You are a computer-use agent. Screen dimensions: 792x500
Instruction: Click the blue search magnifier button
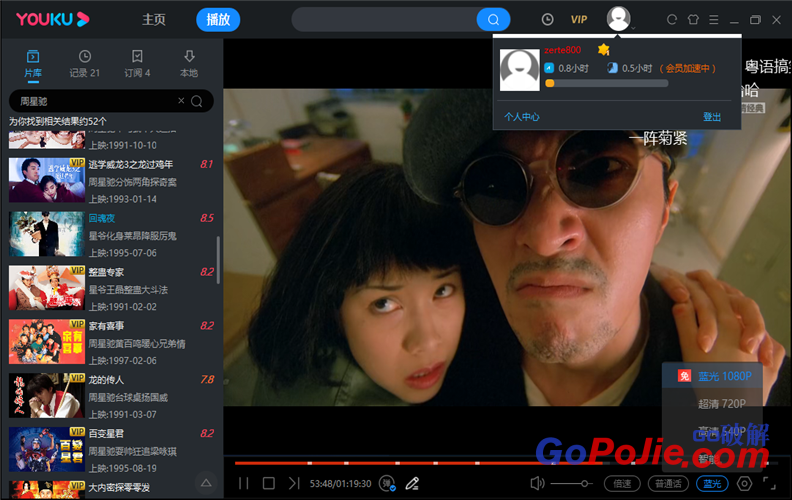(493, 19)
